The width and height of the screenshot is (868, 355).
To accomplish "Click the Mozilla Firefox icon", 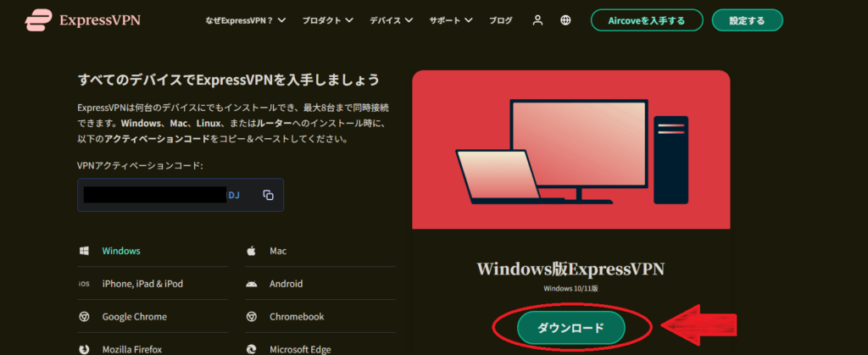I will click(x=84, y=349).
